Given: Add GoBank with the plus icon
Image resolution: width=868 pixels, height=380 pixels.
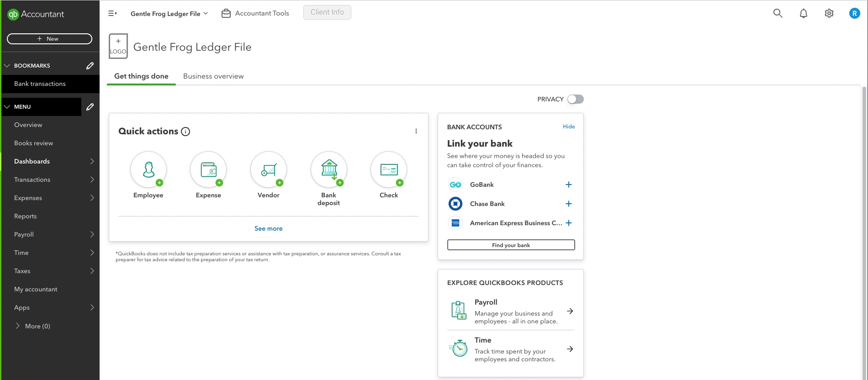Looking at the screenshot, I should 569,185.
